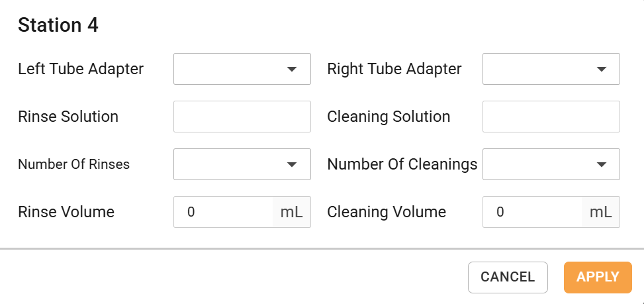Click the Cleaning Solution label

click(x=389, y=117)
